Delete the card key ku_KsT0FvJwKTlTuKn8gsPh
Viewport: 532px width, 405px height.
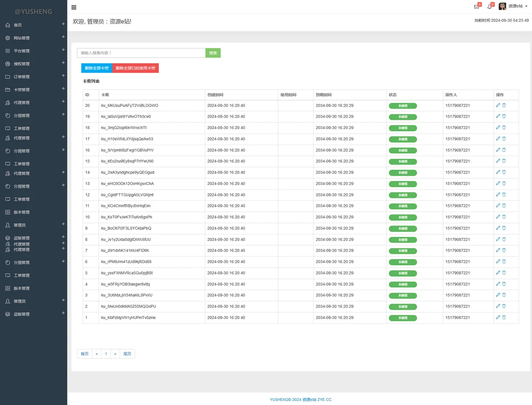point(504,217)
